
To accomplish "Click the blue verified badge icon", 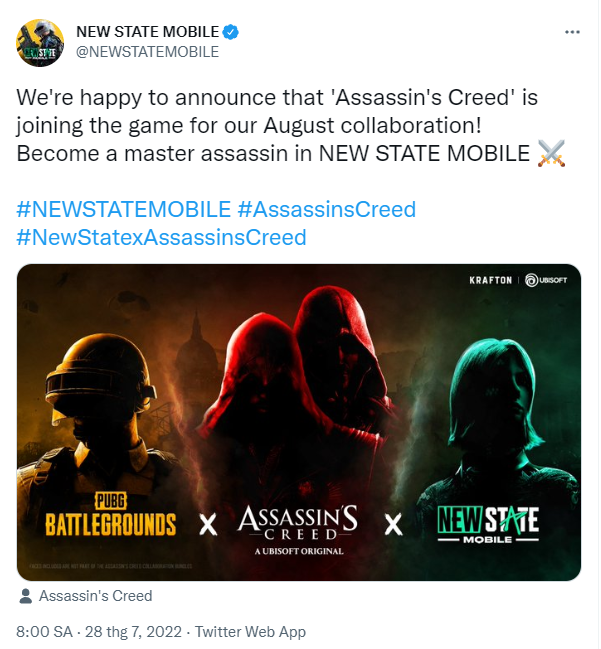I will pos(231,32).
